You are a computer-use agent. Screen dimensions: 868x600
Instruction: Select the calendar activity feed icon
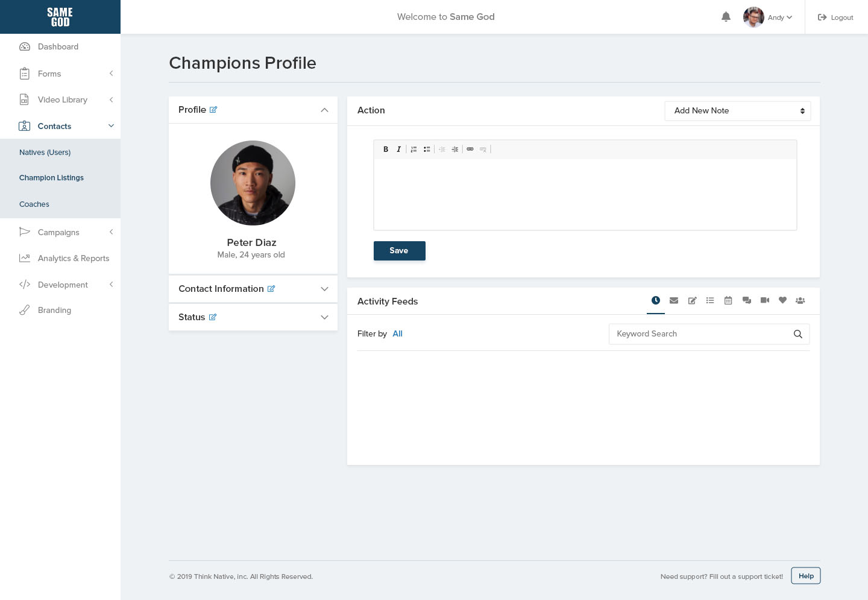pyautogui.click(x=728, y=300)
